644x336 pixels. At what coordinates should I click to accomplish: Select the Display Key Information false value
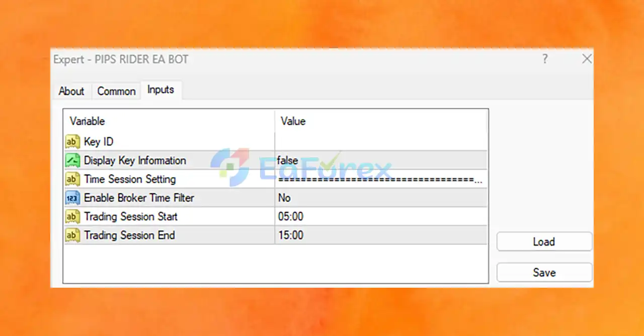pyautogui.click(x=381, y=160)
